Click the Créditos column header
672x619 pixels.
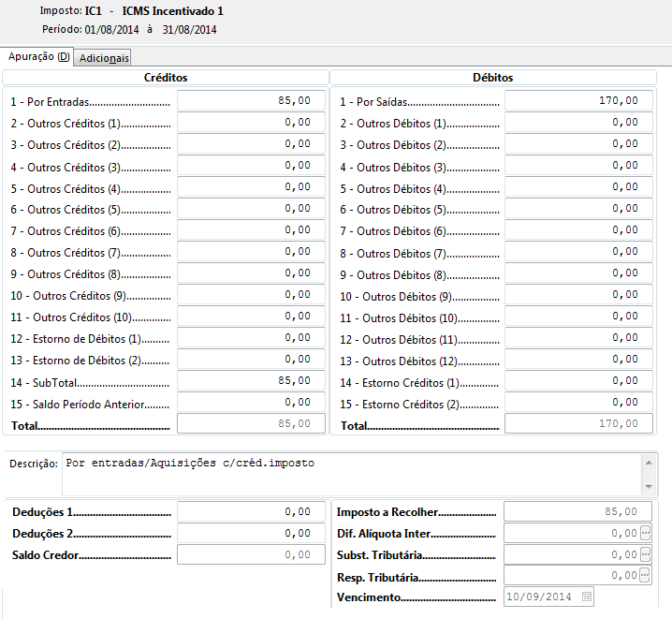click(166, 78)
